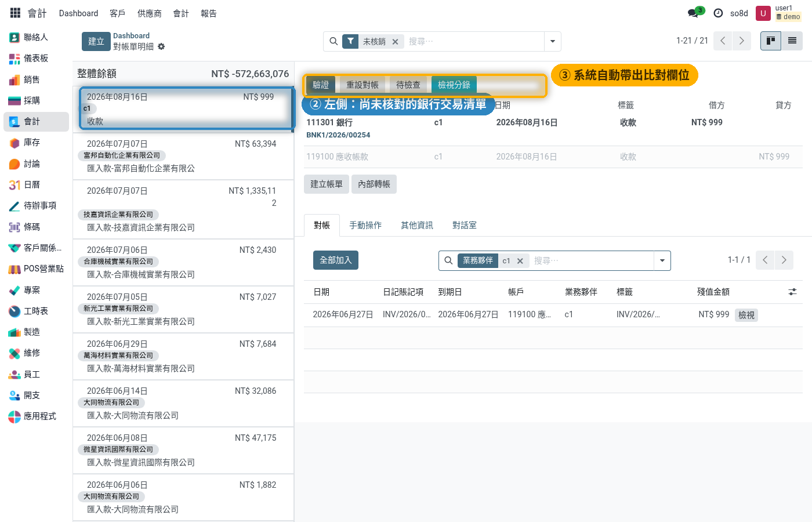Open 報告 menu in top navigation
This screenshot has width=812, height=522.
coord(209,13)
